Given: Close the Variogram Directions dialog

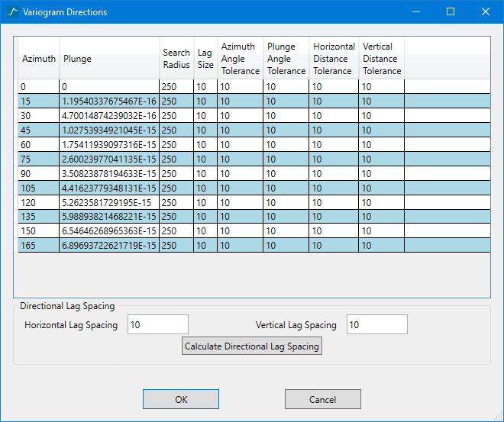Looking at the screenshot, I should tap(486, 12).
